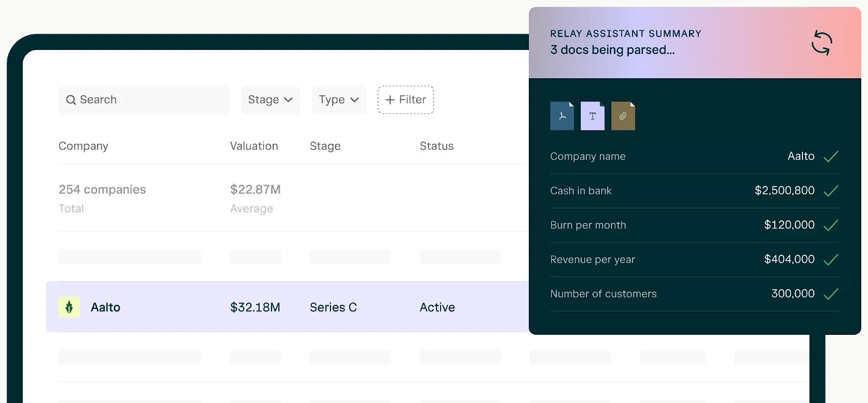This screenshot has width=868, height=403.
Task: Click the $22.87M average valuation
Action: [x=255, y=190]
